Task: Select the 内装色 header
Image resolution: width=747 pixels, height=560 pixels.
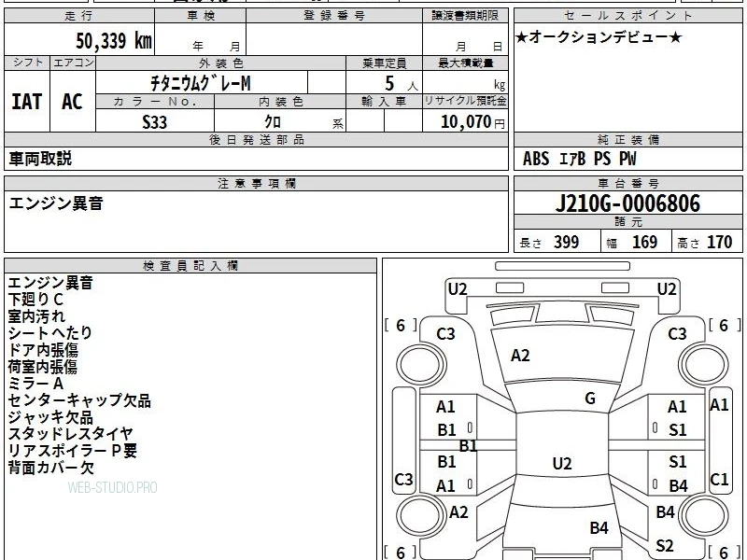Action: click(281, 102)
